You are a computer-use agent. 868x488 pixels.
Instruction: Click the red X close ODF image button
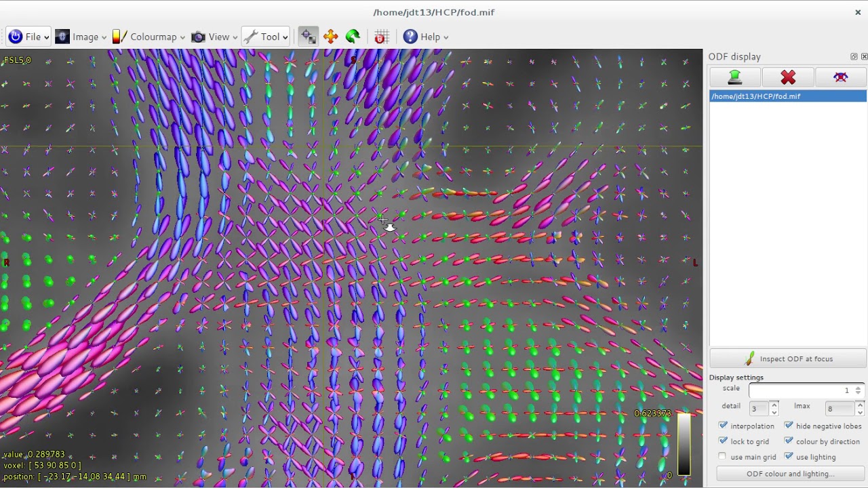[788, 77]
